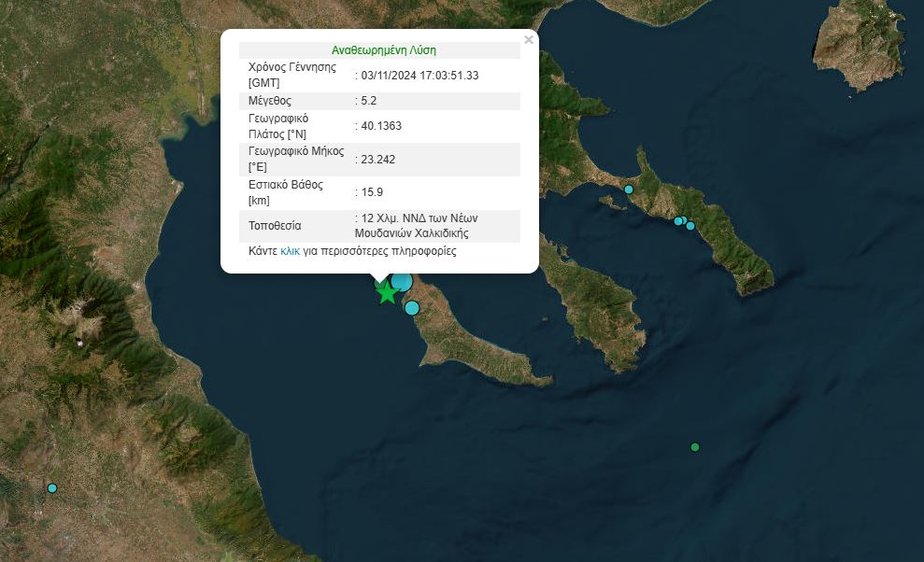This screenshot has height=562, width=924.
Task: Click the 'Αναθεωρημένη Λύση' popup header
Action: 383,50
